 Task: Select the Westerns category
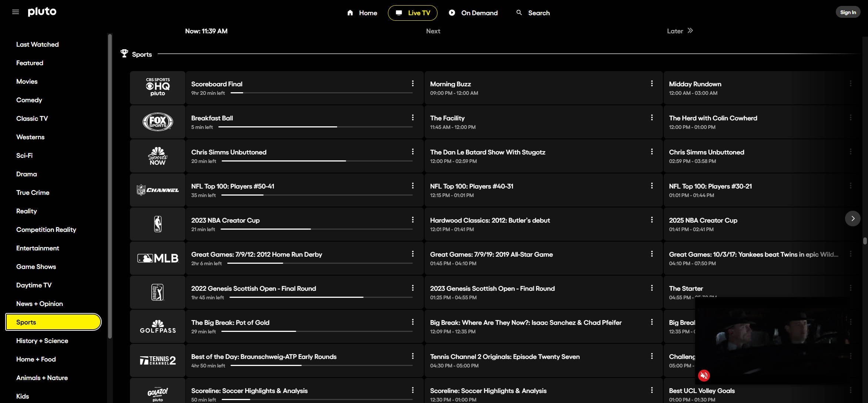coord(30,137)
